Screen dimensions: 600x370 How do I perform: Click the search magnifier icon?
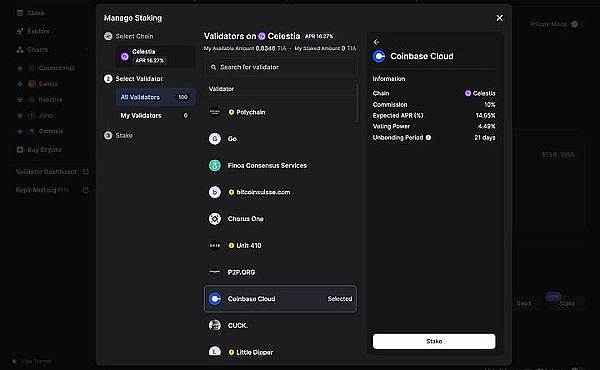[214, 67]
